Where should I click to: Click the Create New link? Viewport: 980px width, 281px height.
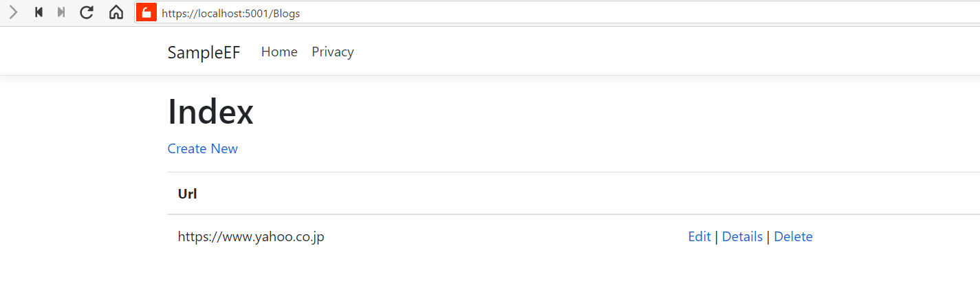(202, 149)
